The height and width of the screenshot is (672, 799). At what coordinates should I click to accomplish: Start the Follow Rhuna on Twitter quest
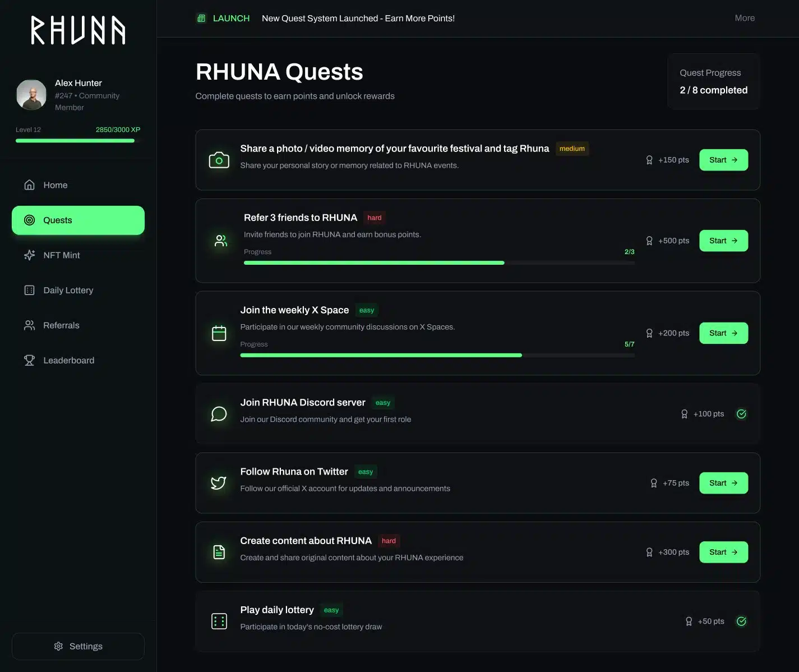click(x=723, y=483)
